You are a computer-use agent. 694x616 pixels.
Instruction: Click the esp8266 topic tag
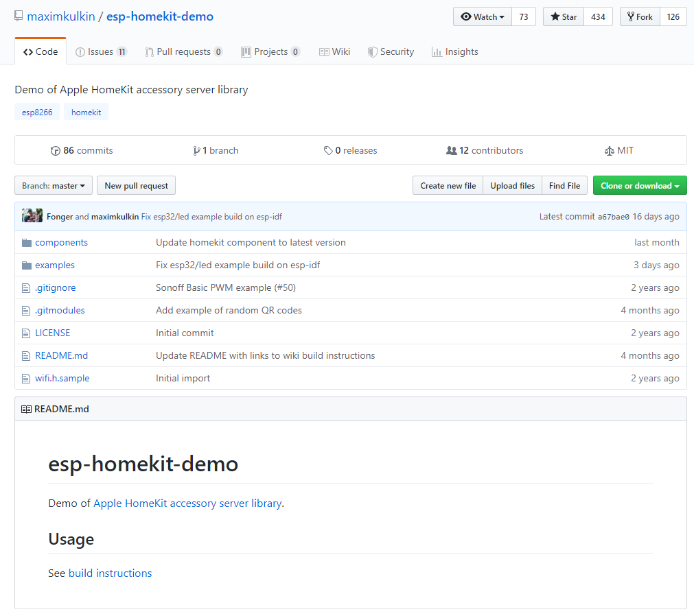point(37,112)
